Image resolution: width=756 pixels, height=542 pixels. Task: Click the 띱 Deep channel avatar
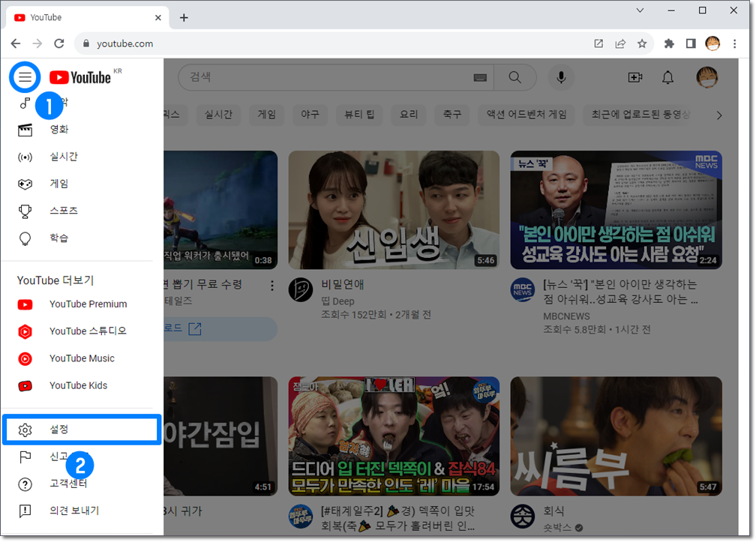pyautogui.click(x=301, y=289)
